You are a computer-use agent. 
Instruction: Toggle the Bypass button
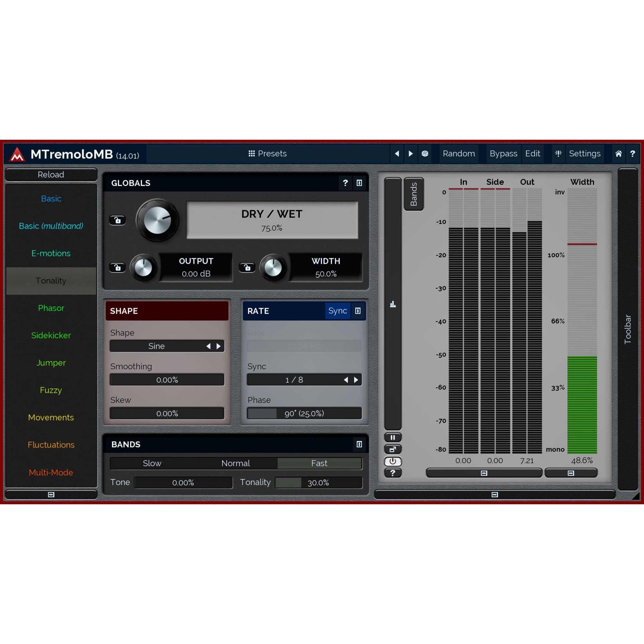[503, 154]
